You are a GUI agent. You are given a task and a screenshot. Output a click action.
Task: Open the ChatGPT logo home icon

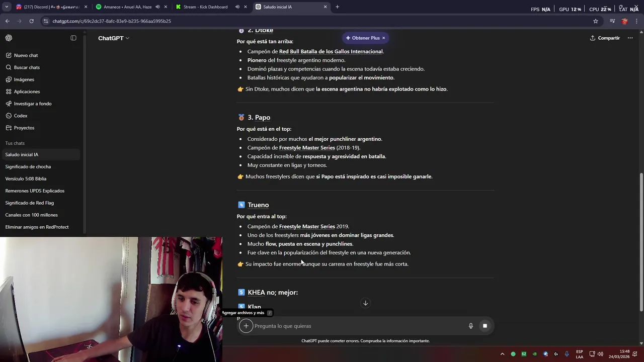pyautogui.click(x=9, y=38)
